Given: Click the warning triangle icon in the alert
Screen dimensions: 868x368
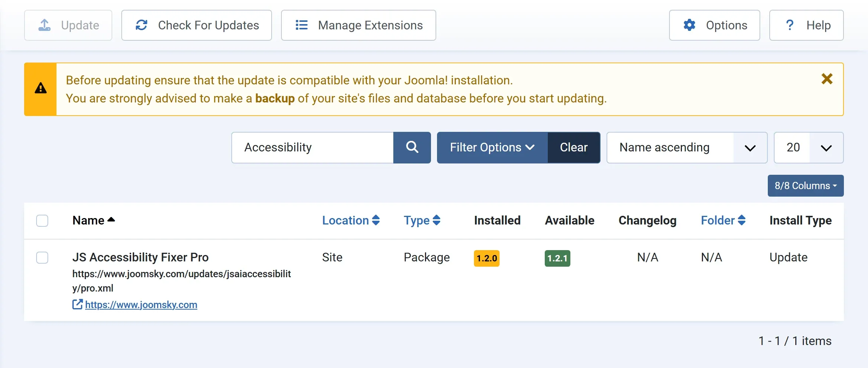Looking at the screenshot, I should [41, 88].
